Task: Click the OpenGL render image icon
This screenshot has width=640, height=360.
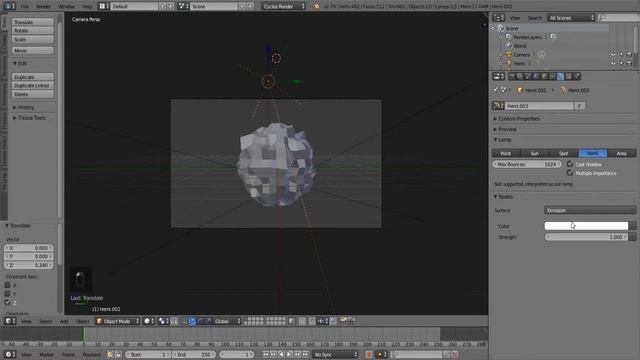Action: pyautogui.click(x=343, y=321)
